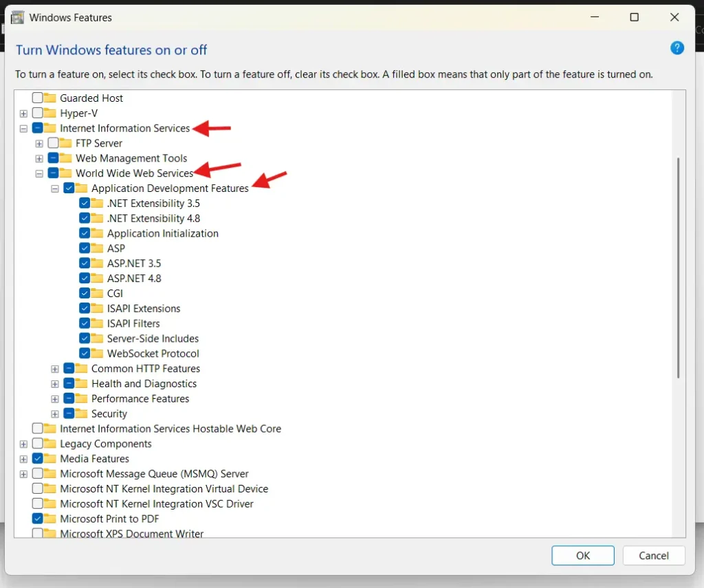Screen dimensions: 704x588
Task: Uncheck the WebSocket Protocol checkbox
Action: coord(85,353)
